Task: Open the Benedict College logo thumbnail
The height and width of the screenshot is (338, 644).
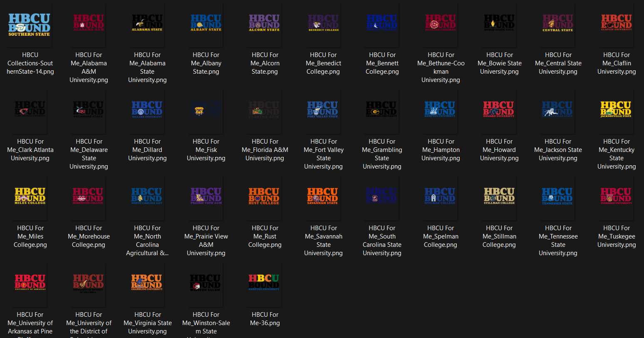Action: coord(323,25)
